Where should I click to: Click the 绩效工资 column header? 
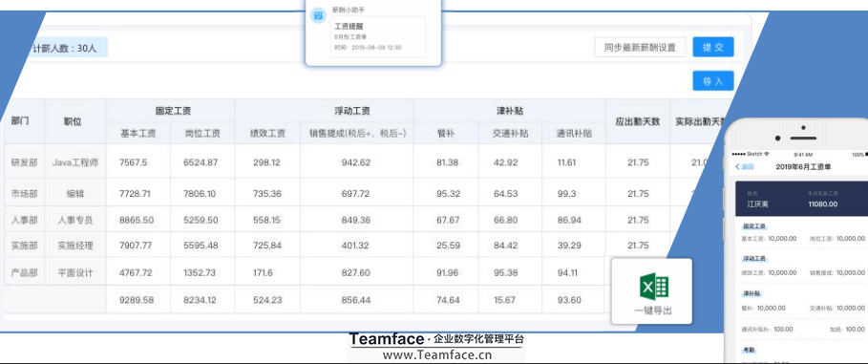(268, 134)
